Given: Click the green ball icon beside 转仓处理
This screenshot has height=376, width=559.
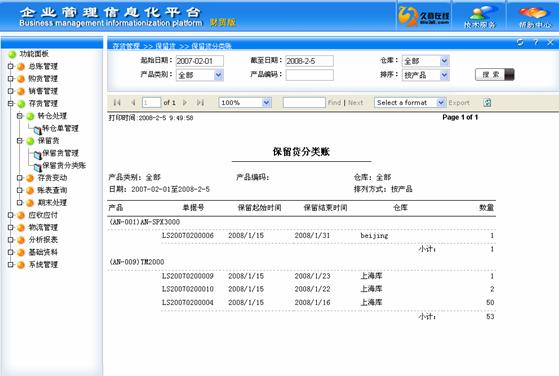Looking at the screenshot, I should click(30, 116).
